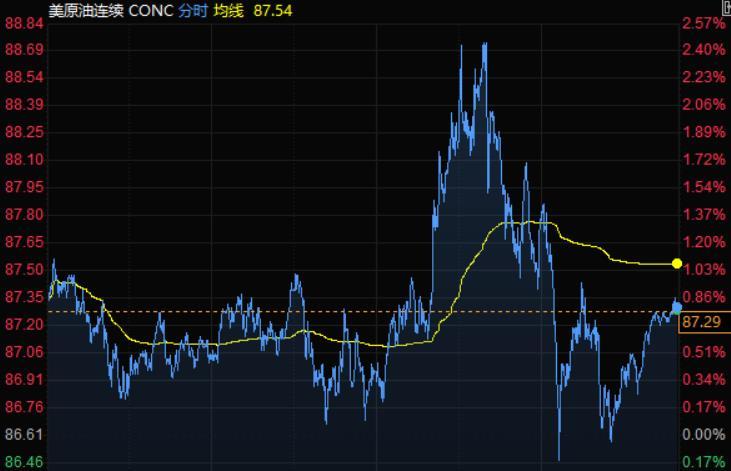
Task: Click the 1.72% percent axis label
Action: click(x=702, y=160)
